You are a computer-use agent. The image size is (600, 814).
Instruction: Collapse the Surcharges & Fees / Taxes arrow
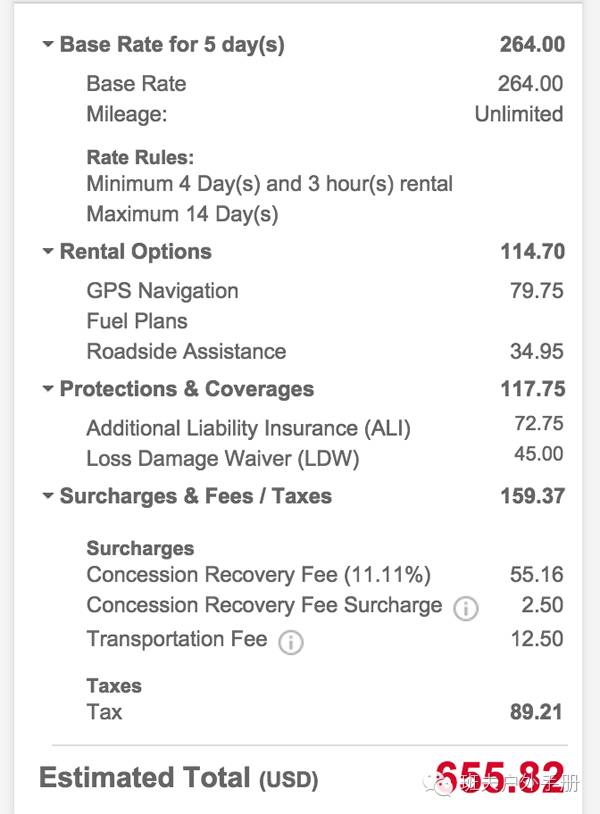click(47, 496)
